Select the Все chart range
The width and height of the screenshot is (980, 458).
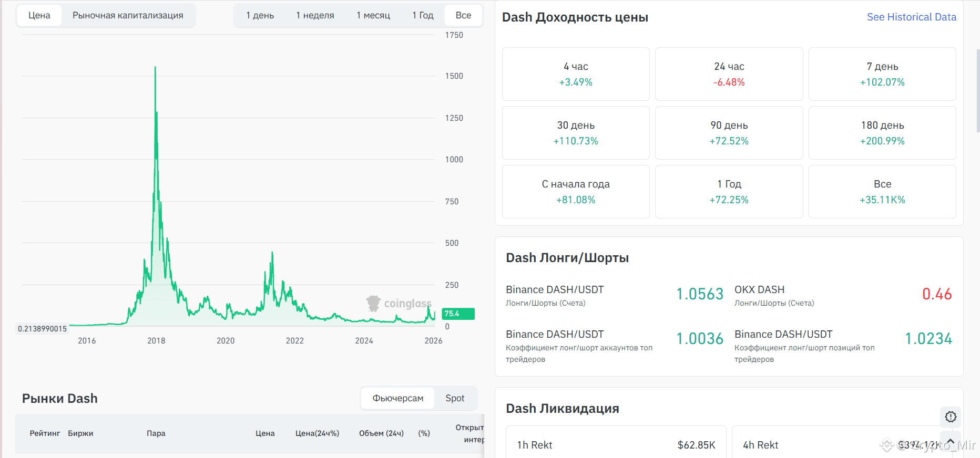click(463, 15)
